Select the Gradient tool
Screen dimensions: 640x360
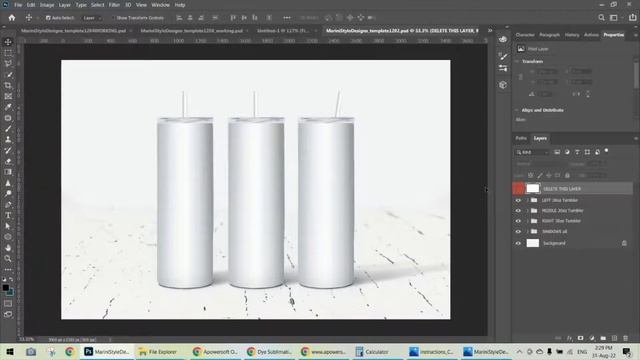click(x=8, y=172)
